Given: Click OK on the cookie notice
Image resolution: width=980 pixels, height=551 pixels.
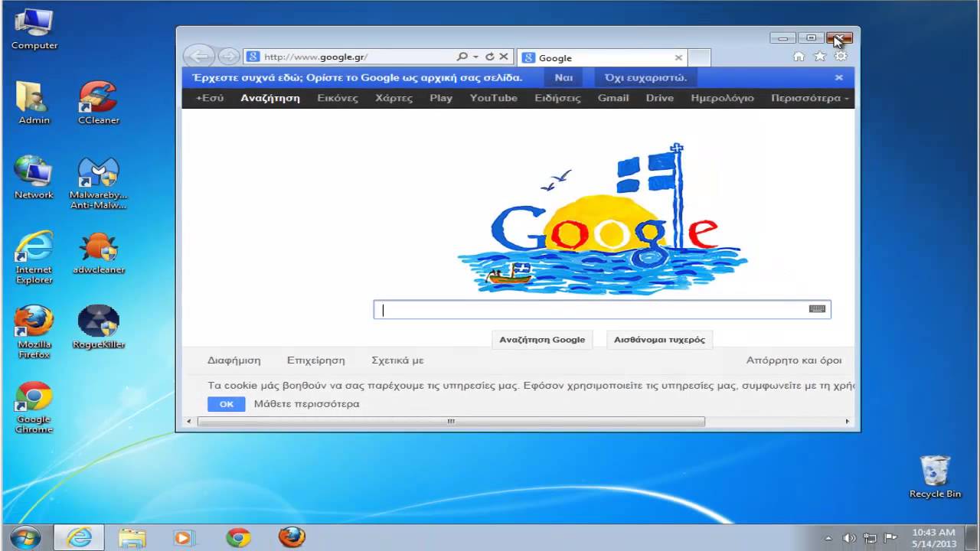Looking at the screenshot, I should point(227,404).
